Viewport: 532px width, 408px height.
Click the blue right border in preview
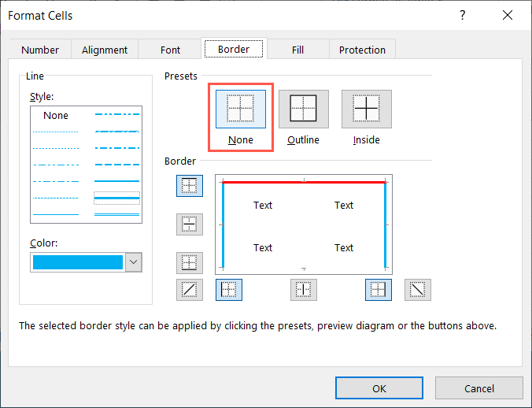[x=386, y=226]
